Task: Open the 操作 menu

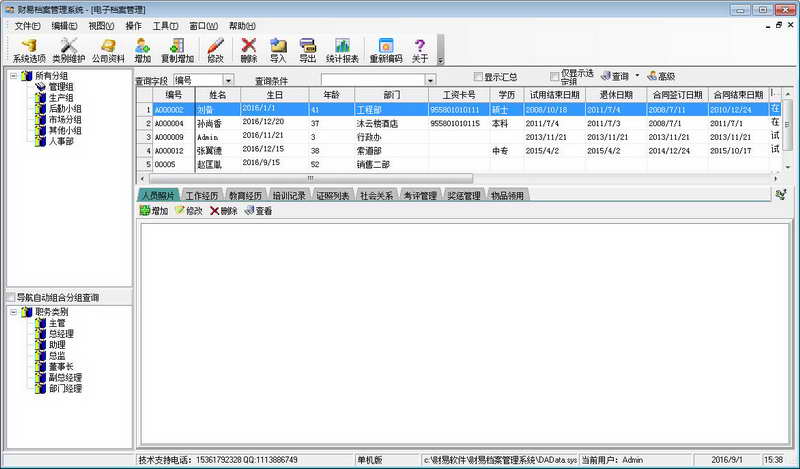Action: (133, 26)
